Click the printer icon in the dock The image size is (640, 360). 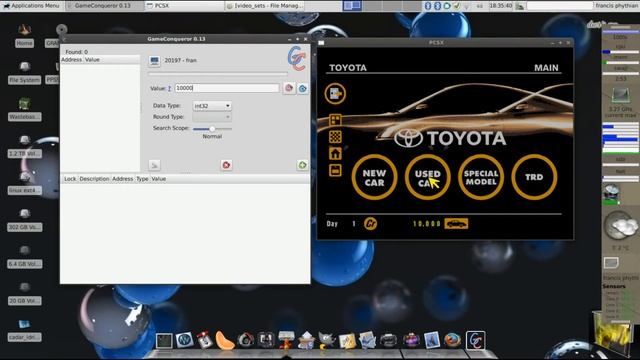pyautogui.click(x=388, y=340)
